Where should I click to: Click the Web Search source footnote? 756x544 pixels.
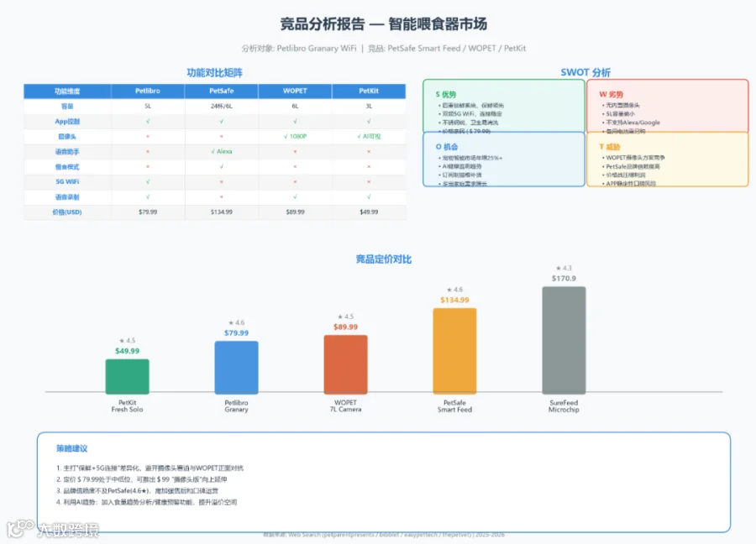[384, 535]
